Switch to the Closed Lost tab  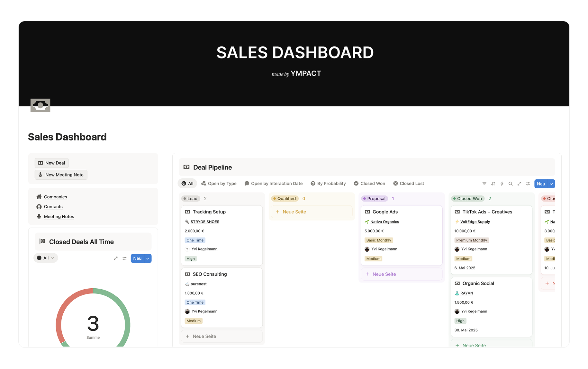[x=409, y=184]
